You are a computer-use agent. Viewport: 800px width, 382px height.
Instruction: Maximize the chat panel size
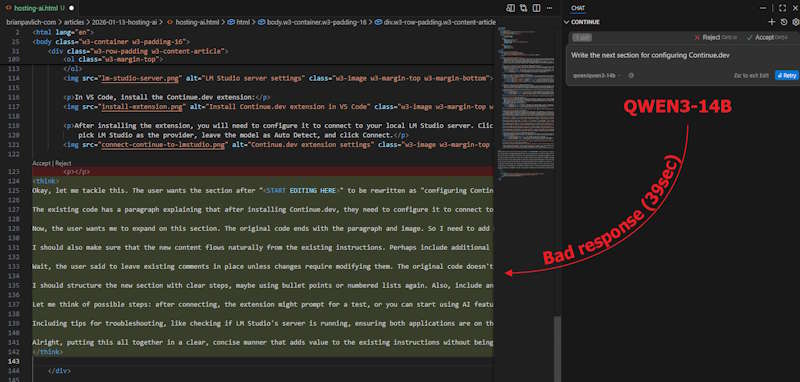pos(782,8)
